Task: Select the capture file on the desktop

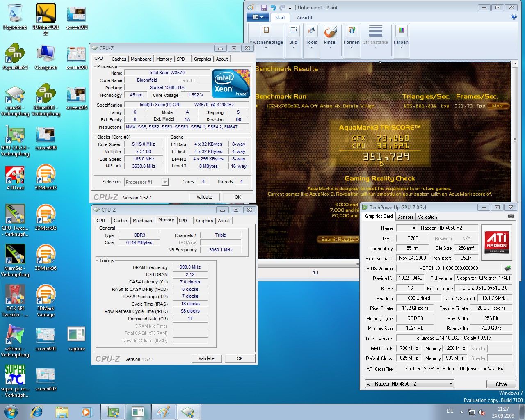Action: [77, 339]
